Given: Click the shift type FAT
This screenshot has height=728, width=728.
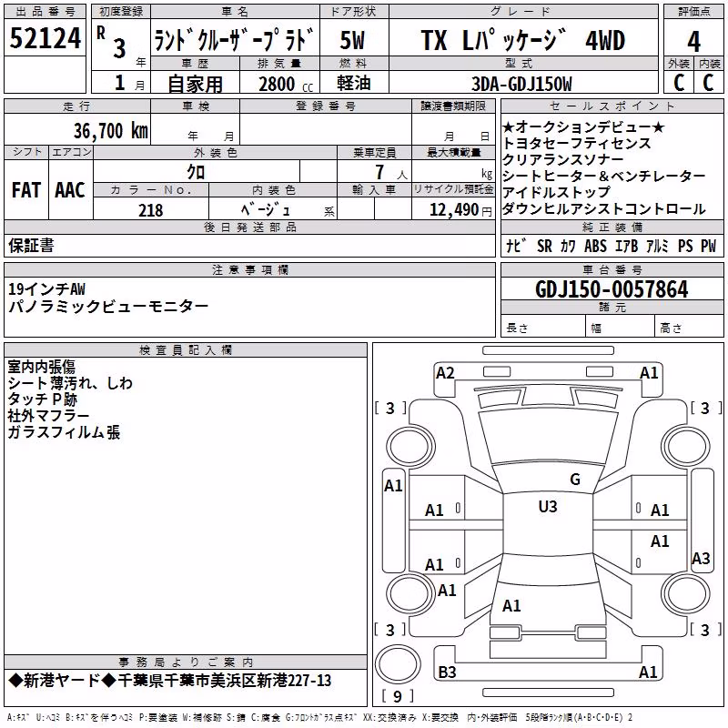Looking at the screenshot, I should click(26, 190).
